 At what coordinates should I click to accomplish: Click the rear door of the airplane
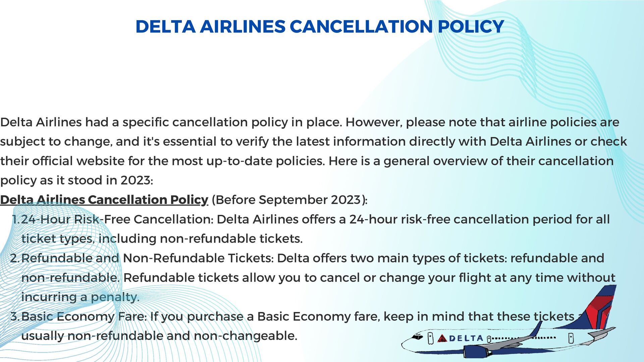click(x=571, y=338)
